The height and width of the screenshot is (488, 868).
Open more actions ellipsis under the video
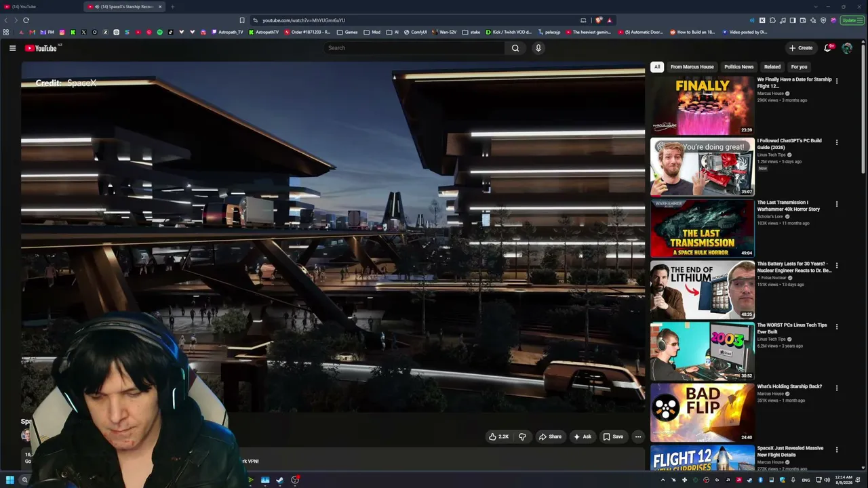point(638,436)
